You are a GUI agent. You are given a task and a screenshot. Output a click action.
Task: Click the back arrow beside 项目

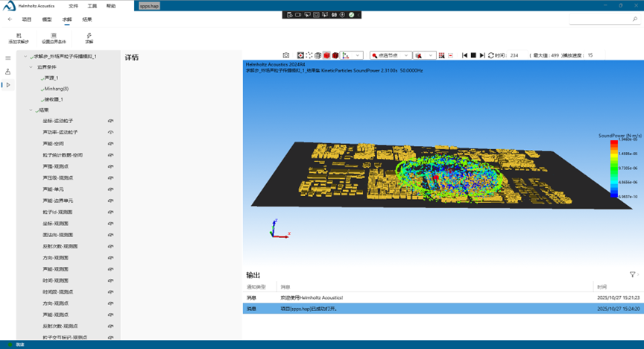(10, 19)
